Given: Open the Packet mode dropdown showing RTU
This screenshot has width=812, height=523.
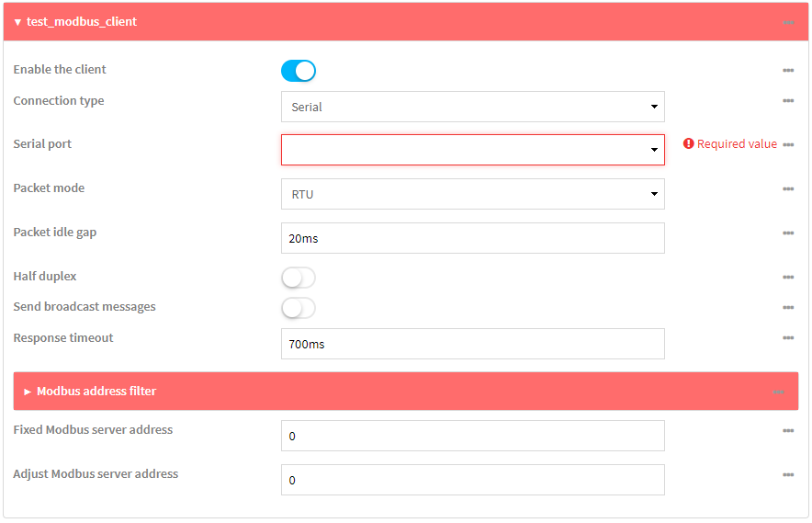Looking at the screenshot, I should (x=472, y=194).
